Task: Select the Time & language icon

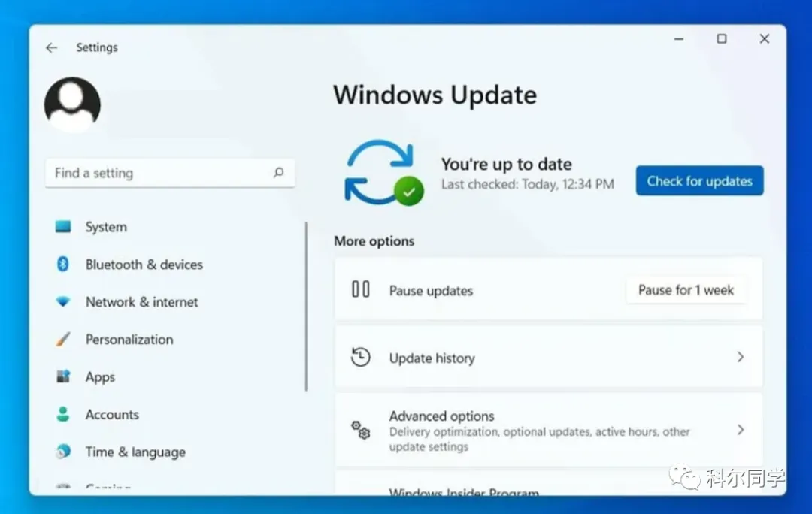Action: [x=62, y=452]
